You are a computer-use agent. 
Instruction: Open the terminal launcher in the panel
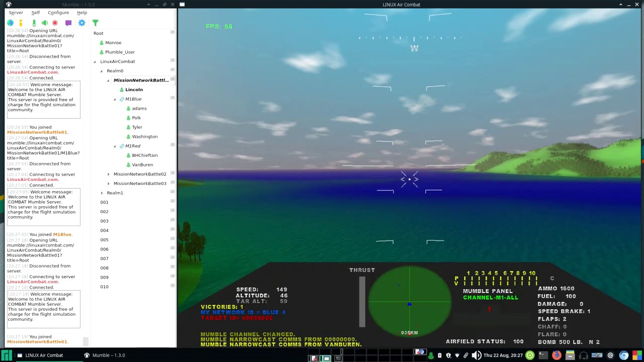tap(543, 355)
